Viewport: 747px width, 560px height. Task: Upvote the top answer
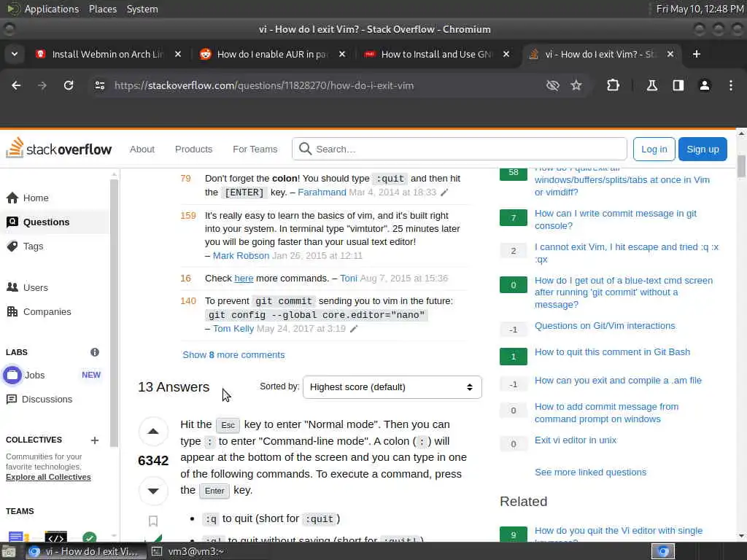[x=153, y=432]
